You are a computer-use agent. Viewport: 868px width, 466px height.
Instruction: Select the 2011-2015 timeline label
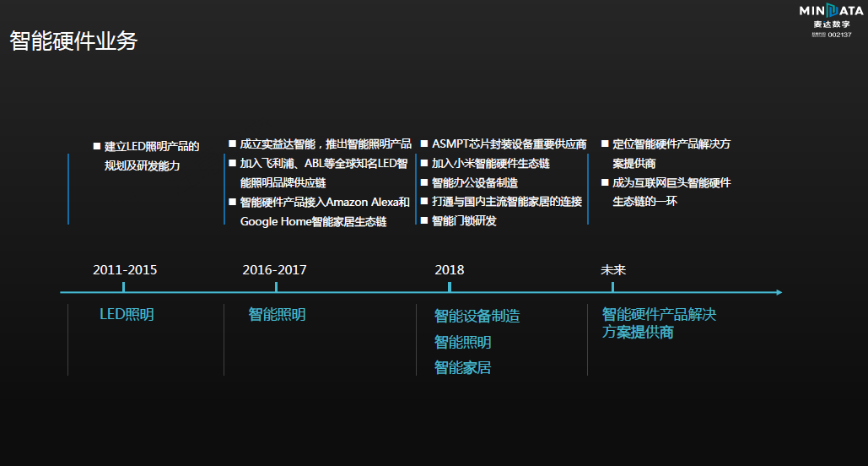point(125,270)
